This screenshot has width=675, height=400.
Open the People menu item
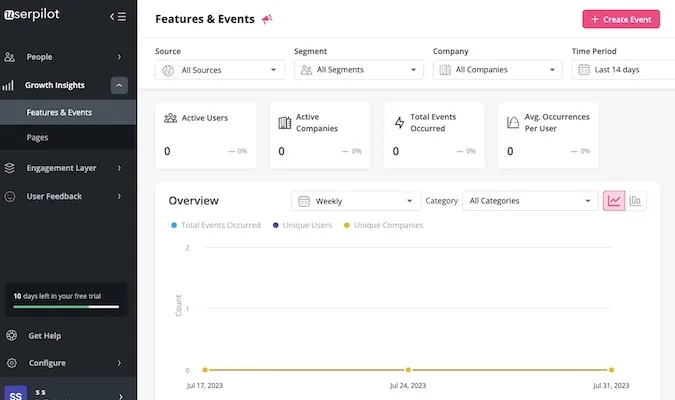pyautogui.click(x=68, y=57)
